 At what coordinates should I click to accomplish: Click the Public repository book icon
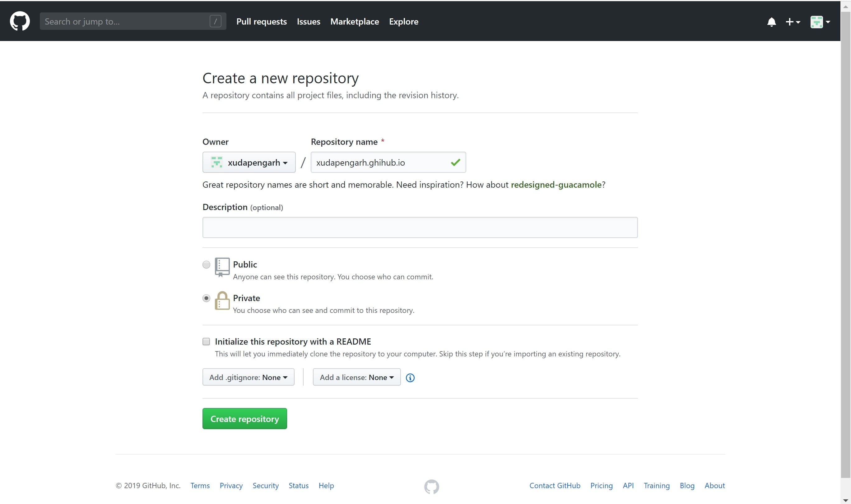point(222,267)
